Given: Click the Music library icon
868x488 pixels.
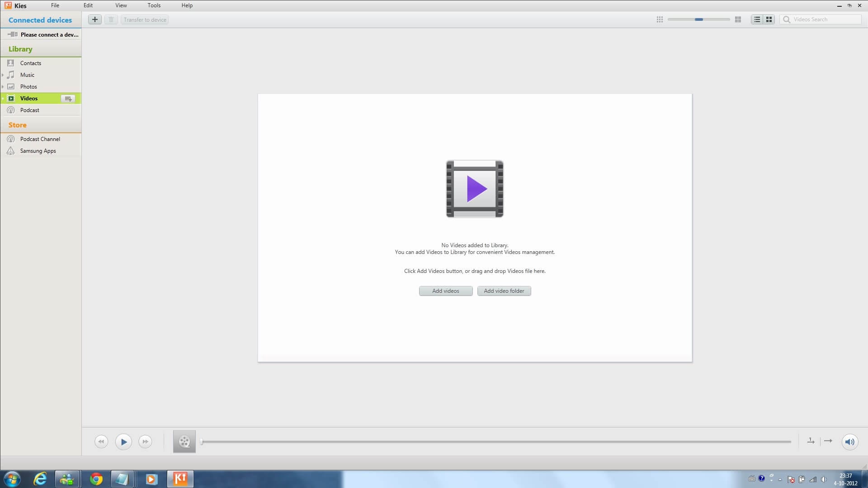Looking at the screenshot, I should [x=11, y=75].
